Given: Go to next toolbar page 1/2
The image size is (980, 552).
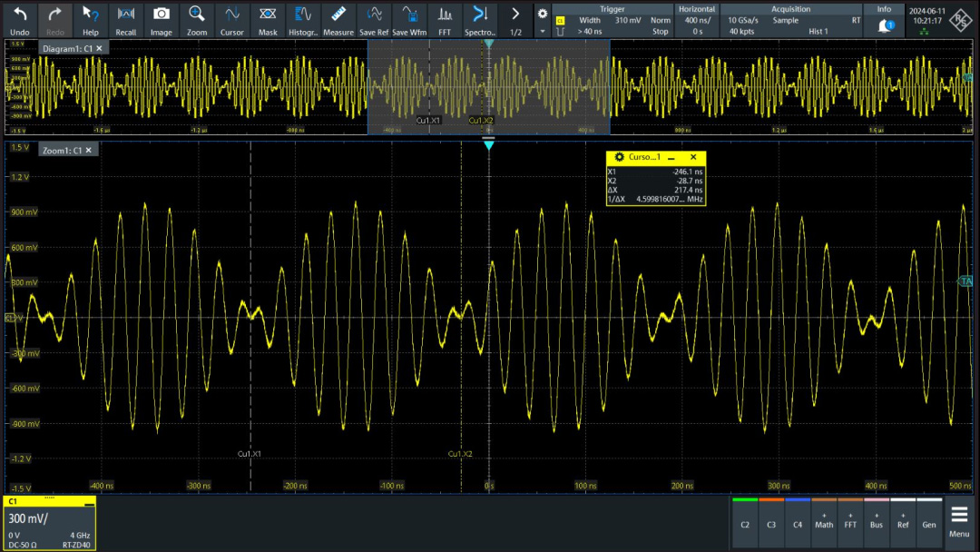Looking at the screenshot, I should point(515,20).
